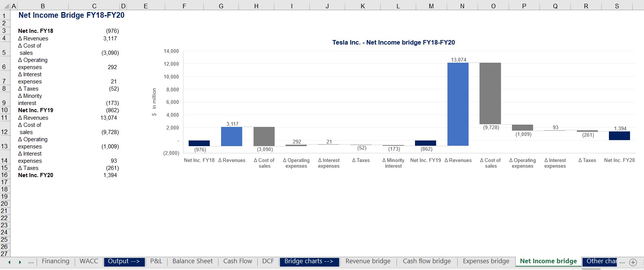
Task: Select the navy Net Inc. FY19 bar
Action: 426,143
